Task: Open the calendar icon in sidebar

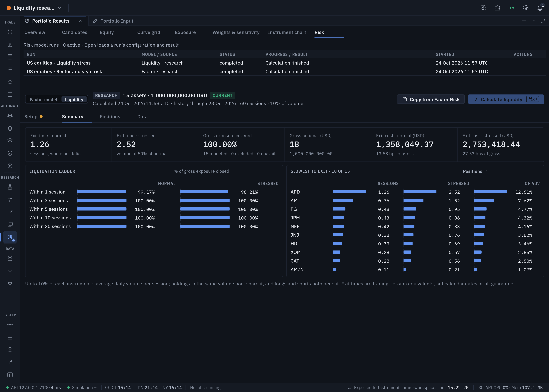Action: 10,94
